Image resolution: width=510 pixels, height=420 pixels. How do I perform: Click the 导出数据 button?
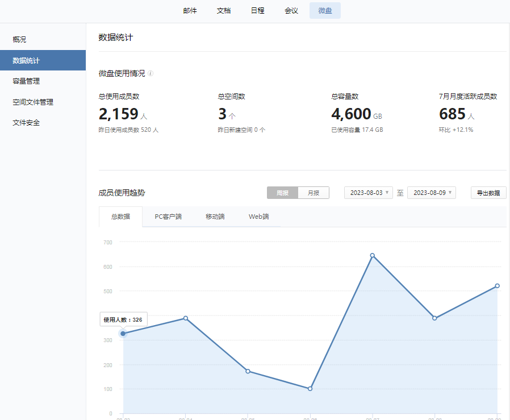click(x=488, y=193)
